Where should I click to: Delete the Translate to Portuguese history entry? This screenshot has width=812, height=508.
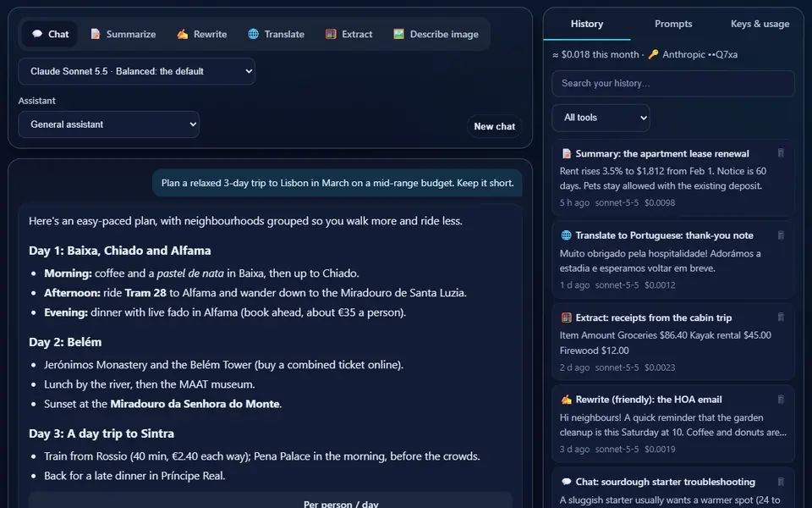(781, 235)
